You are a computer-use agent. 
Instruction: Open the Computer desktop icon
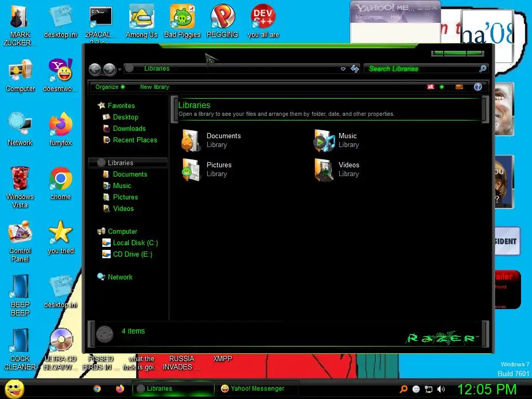tap(20, 76)
